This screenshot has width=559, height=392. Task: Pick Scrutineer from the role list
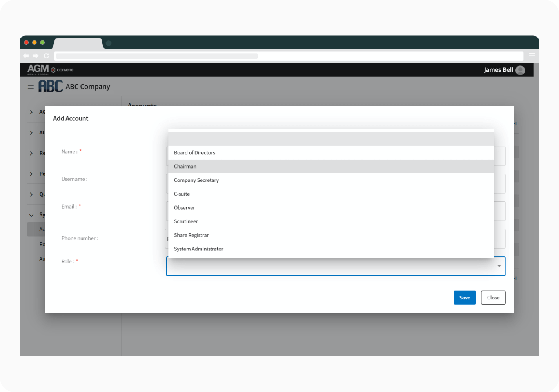pos(186,221)
